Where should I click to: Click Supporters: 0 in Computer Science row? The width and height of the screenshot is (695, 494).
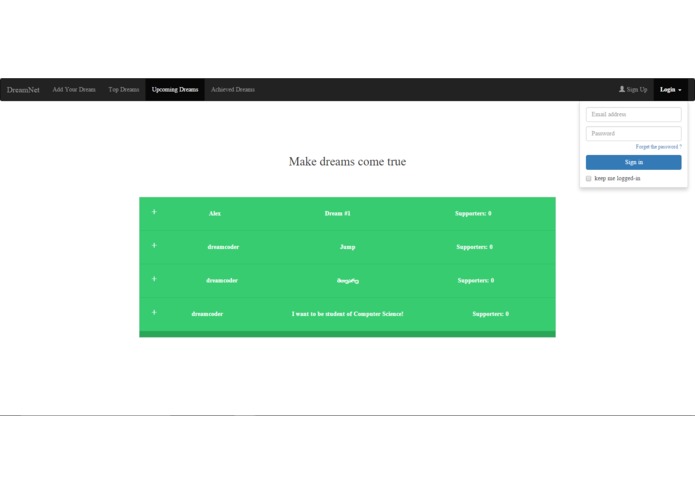(x=490, y=314)
